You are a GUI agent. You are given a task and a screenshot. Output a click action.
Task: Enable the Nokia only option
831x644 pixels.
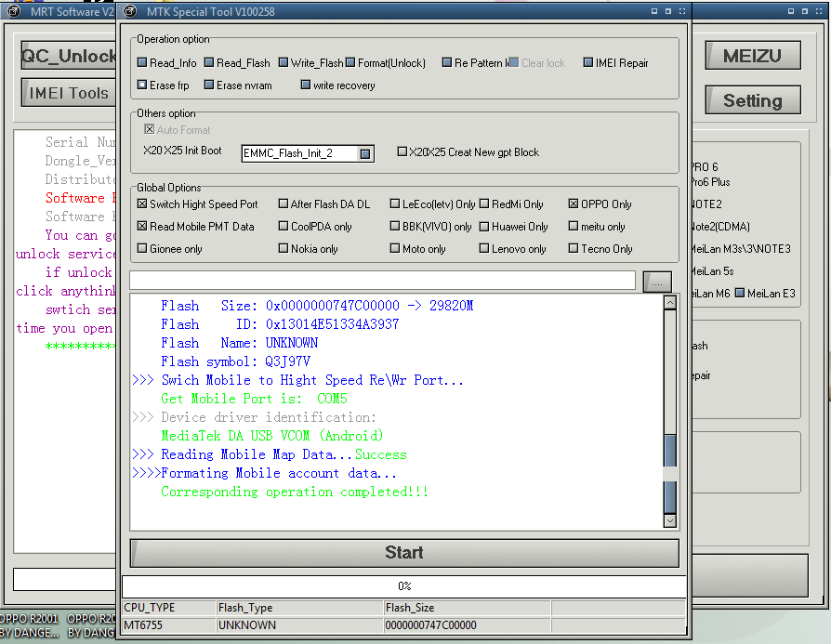[x=284, y=248]
